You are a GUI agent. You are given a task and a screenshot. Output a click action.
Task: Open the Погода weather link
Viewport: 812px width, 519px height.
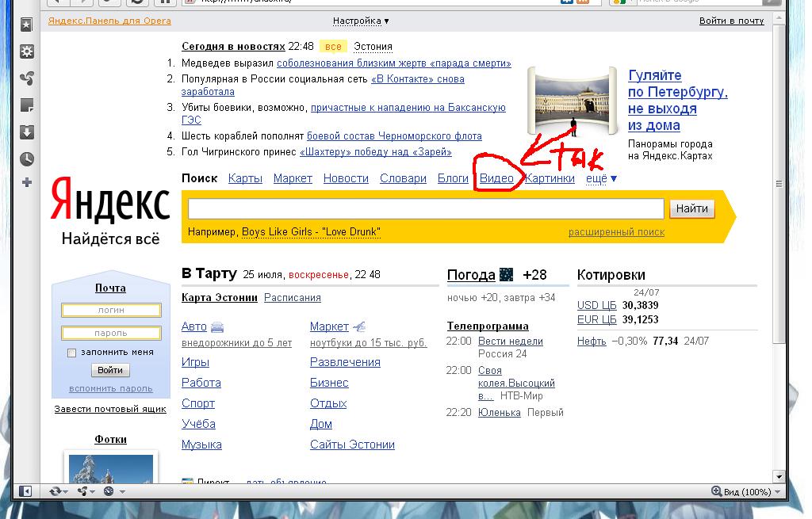pyautogui.click(x=471, y=275)
